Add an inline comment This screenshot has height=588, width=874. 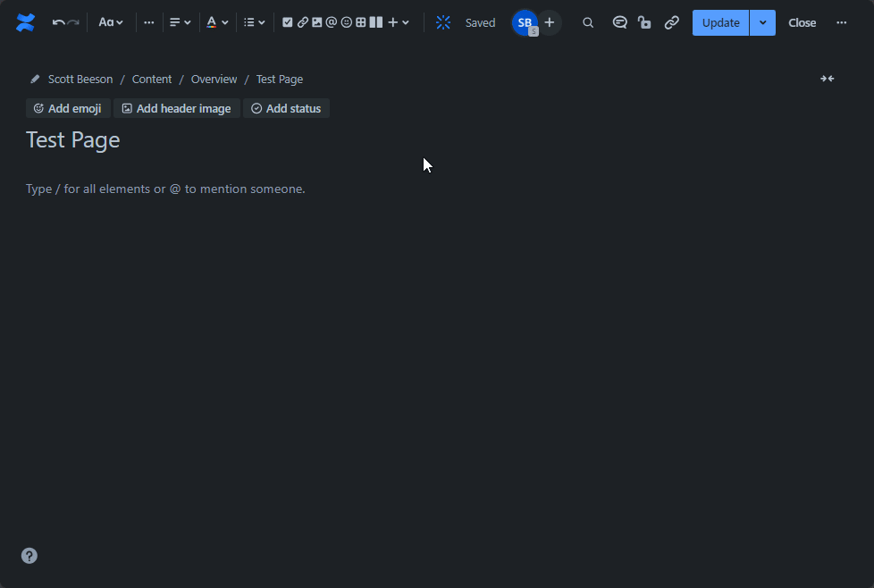tap(619, 22)
